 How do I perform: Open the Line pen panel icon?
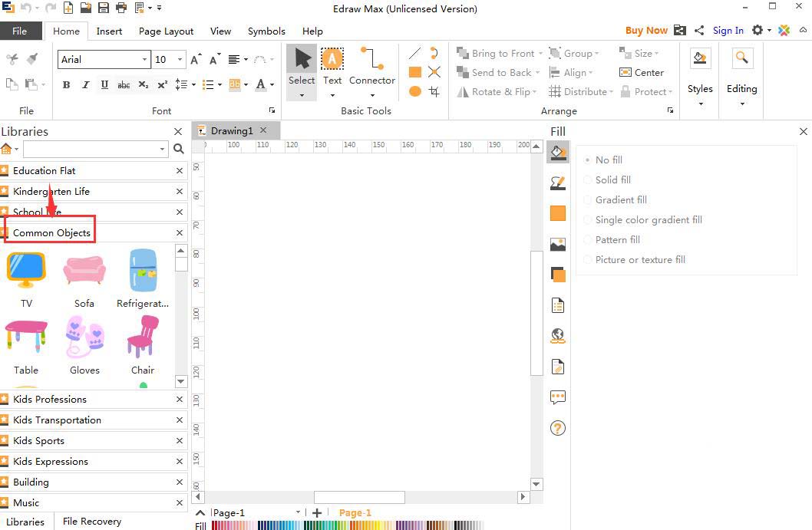[558, 183]
